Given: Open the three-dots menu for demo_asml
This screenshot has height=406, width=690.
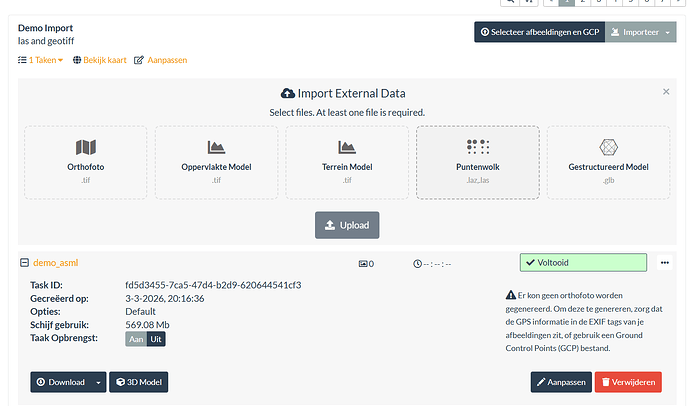Looking at the screenshot, I should pyautogui.click(x=664, y=263).
